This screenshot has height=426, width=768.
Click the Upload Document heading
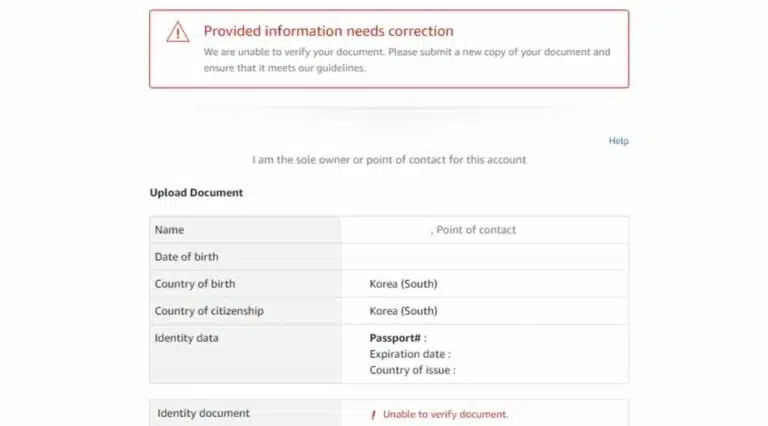(196, 193)
